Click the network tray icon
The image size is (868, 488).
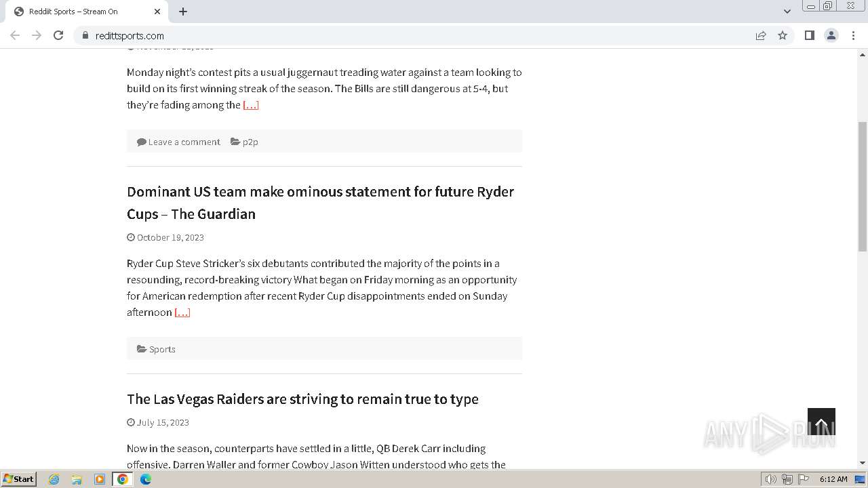pyautogui.click(x=787, y=479)
